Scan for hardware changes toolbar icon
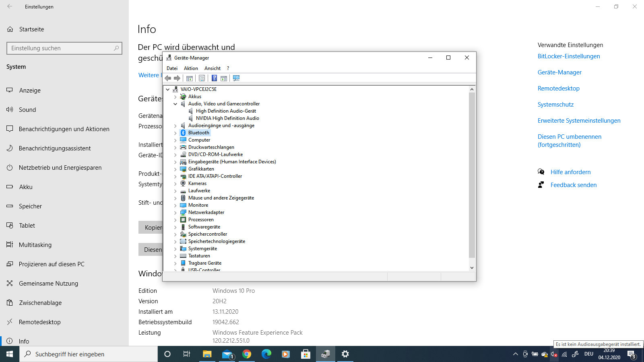Screen dimensions: 644x362 pos(236,78)
